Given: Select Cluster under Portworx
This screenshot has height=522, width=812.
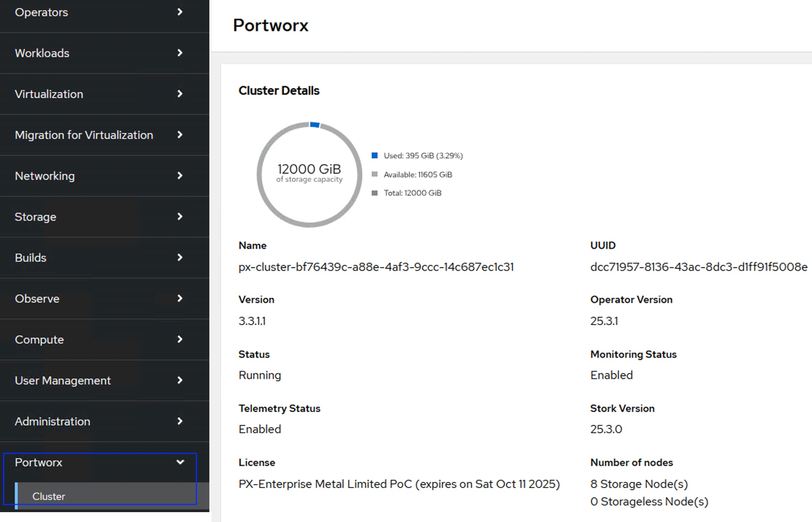Looking at the screenshot, I should (x=49, y=496).
